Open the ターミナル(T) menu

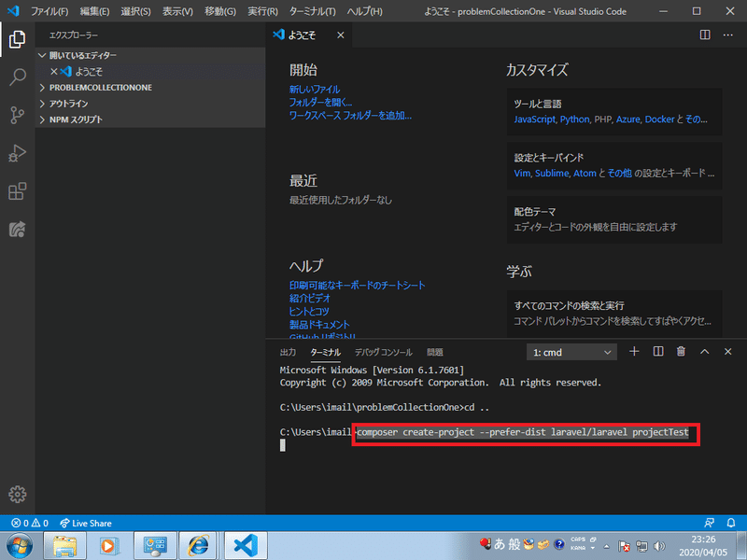click(x=313, y=11)
